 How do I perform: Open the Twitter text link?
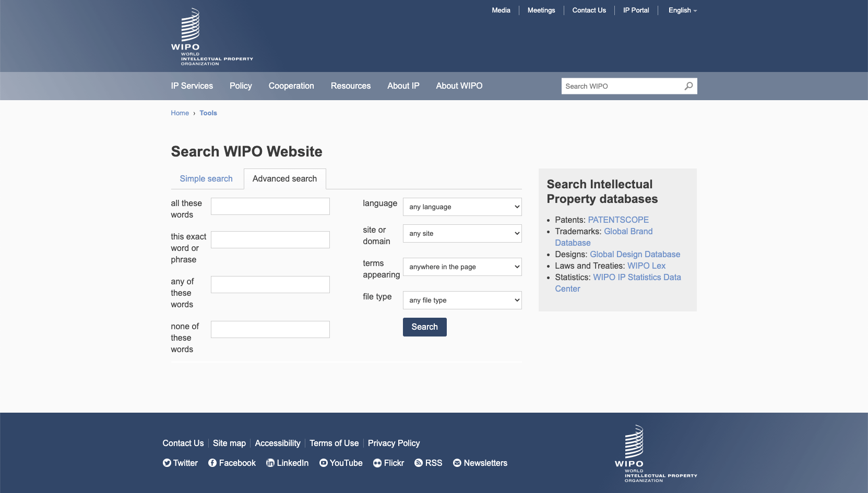[x=186, y=463]
